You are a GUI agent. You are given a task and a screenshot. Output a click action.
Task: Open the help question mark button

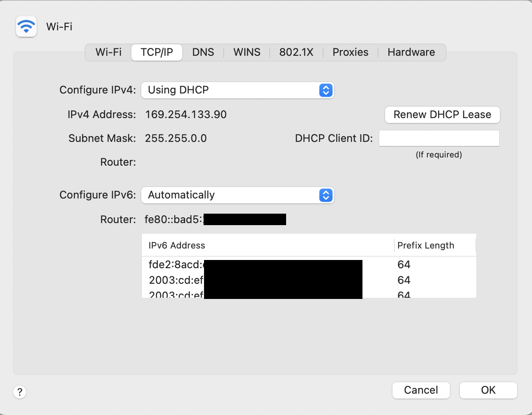(x=20, y=392)
